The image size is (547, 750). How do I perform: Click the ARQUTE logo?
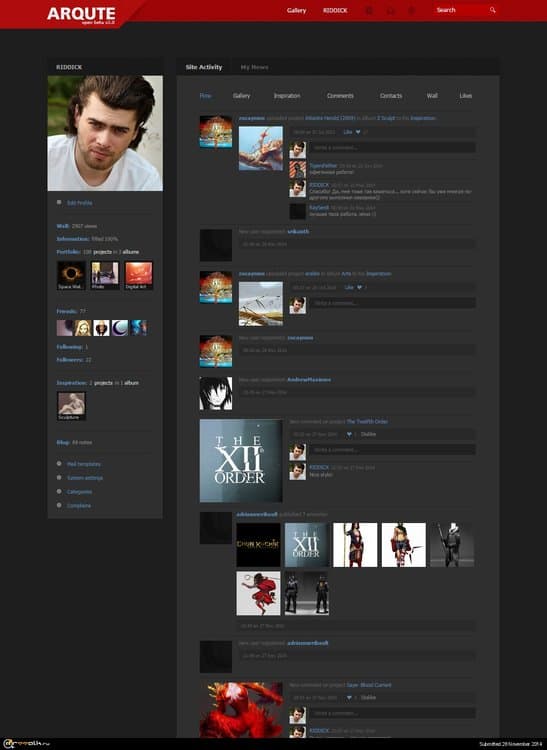coord(81,14)
